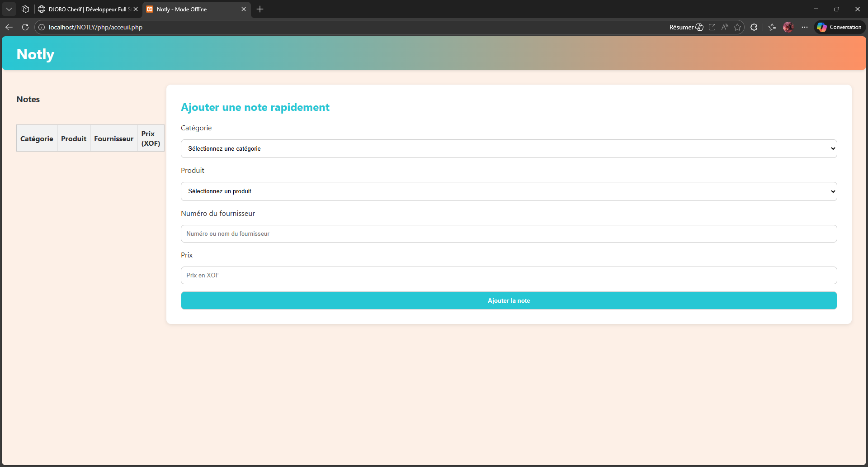868x467 pixels.
Task: Open the workspaces icon in tab bar
Action: [25, 9]
